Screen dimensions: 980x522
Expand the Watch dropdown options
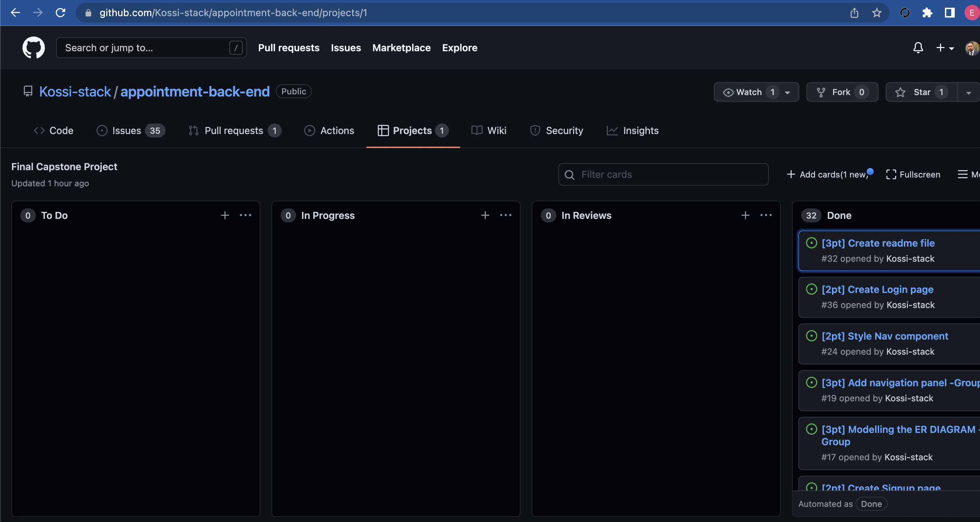788,92
